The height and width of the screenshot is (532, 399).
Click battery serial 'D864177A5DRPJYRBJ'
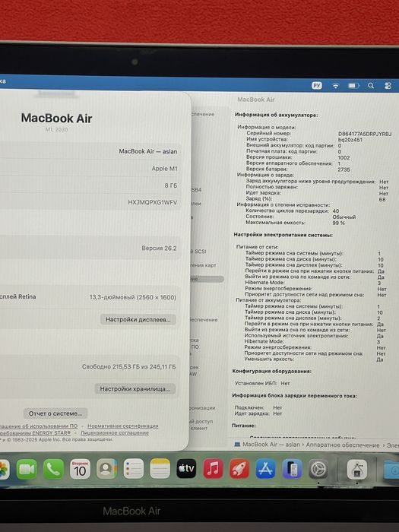(365, 134)
